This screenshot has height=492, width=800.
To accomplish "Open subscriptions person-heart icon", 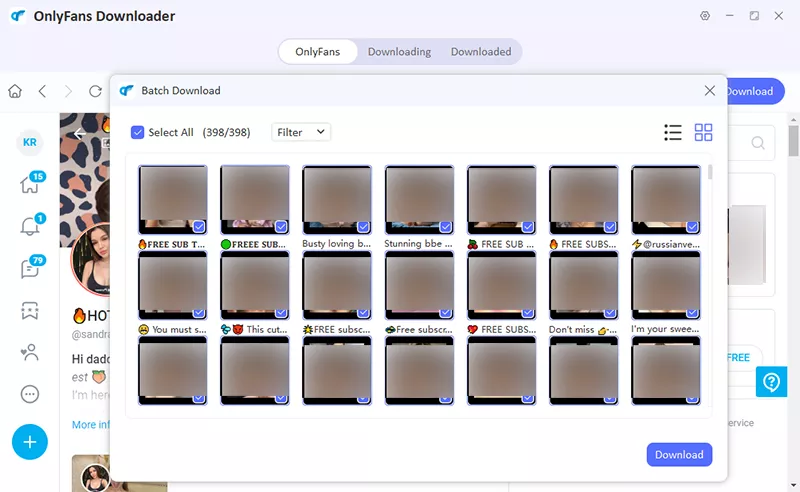I will pyautogui.click(x=30, y=352).
